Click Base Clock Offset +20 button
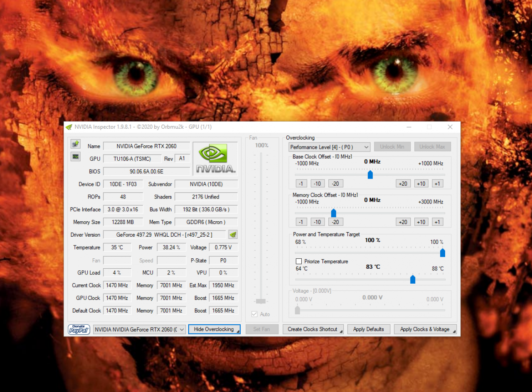The image size is (532, 392). pyautogui.click(x=403, y=184)
